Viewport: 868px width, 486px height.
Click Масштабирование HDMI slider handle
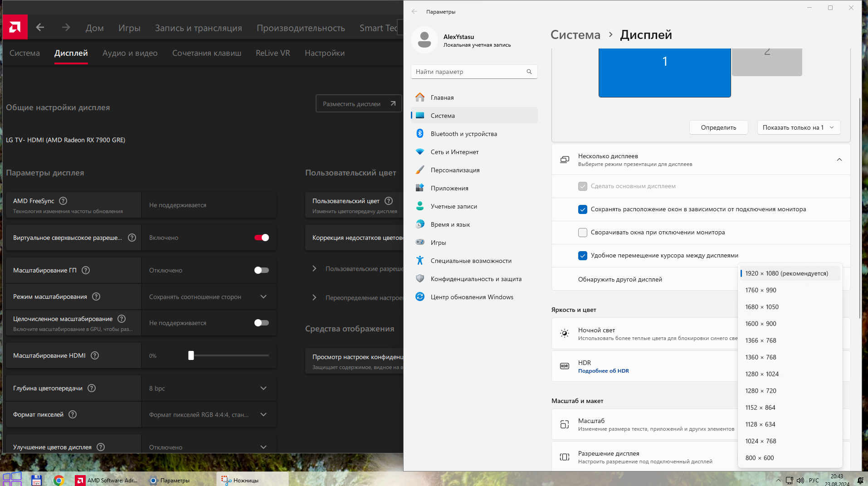[191, 355]
